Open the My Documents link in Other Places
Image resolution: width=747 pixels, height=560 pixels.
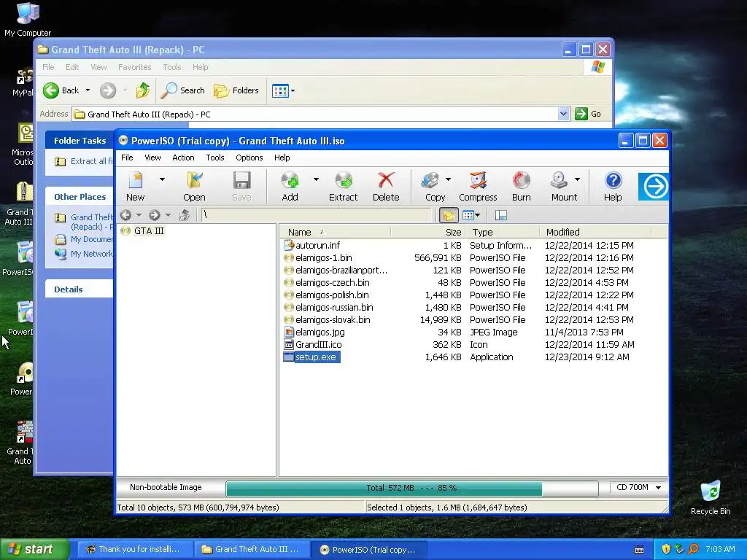(91, 239)
